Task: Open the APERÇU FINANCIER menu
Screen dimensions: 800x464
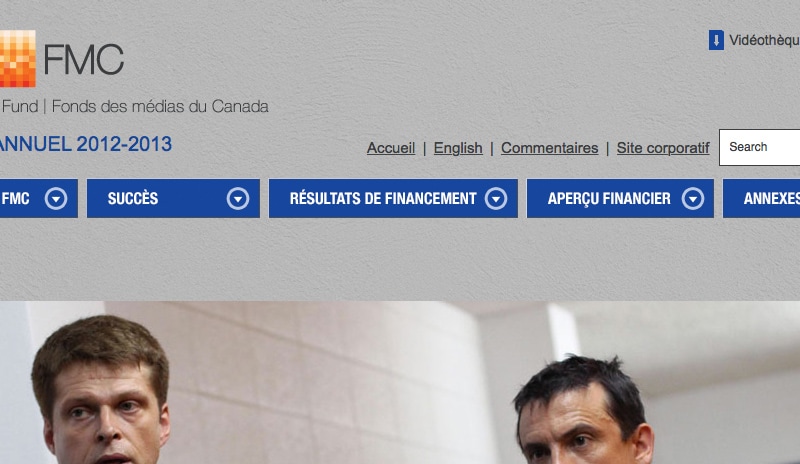Action: (x=620, y=199)
